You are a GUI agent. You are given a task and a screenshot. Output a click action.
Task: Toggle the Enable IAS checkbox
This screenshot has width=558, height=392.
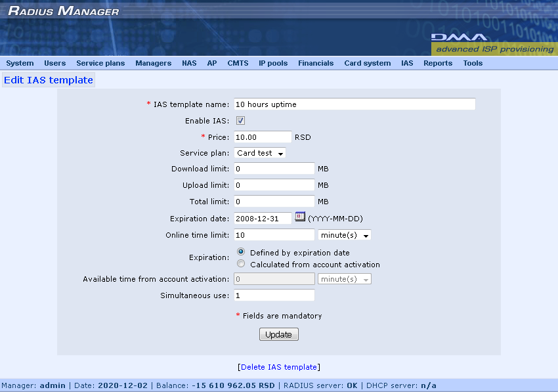[x=240, y=121]
